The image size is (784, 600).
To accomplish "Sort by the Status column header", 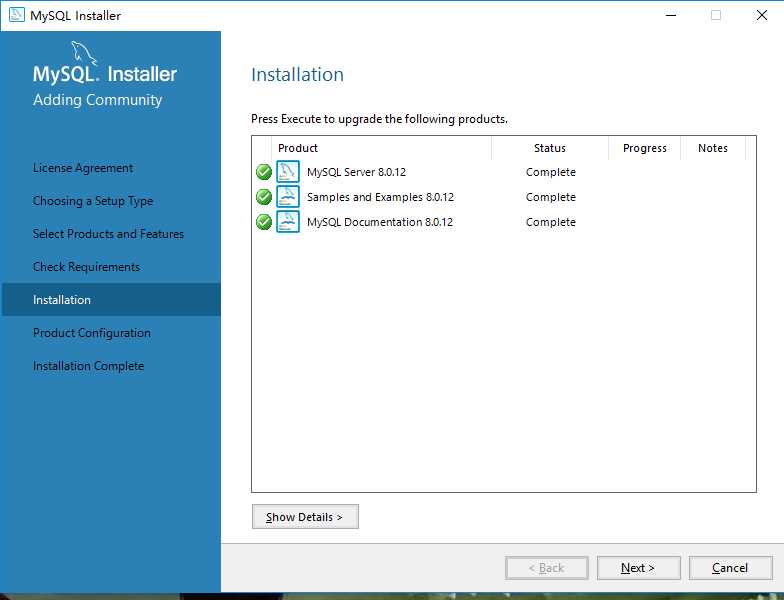I will point(550,148).
